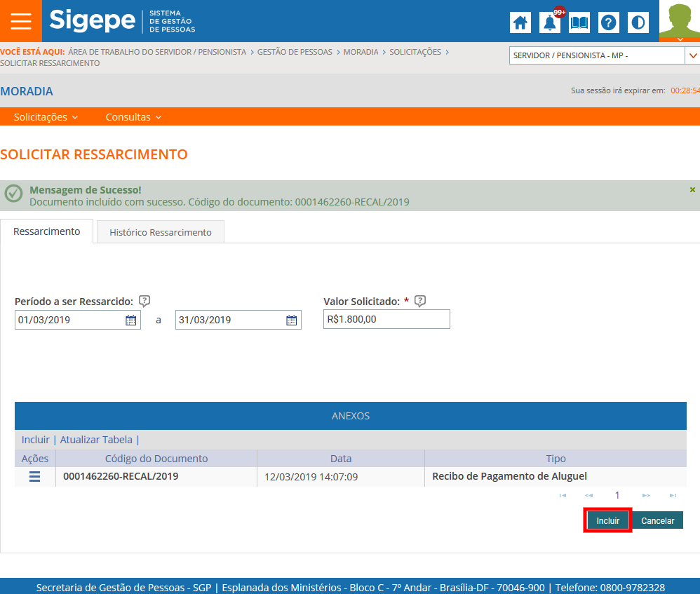Click the Sigepe logo
The image size is (700, 594).
point(93,20)
